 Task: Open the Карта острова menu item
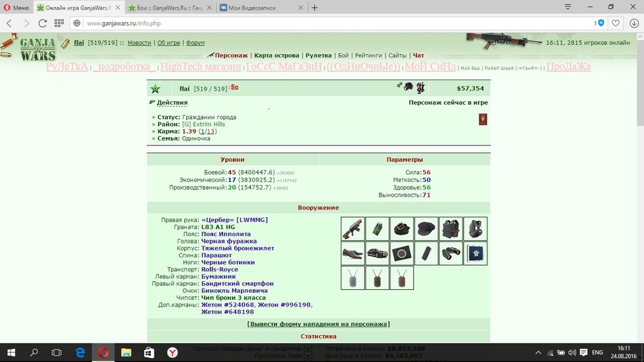pyautogui.click(x=276, y=55)
